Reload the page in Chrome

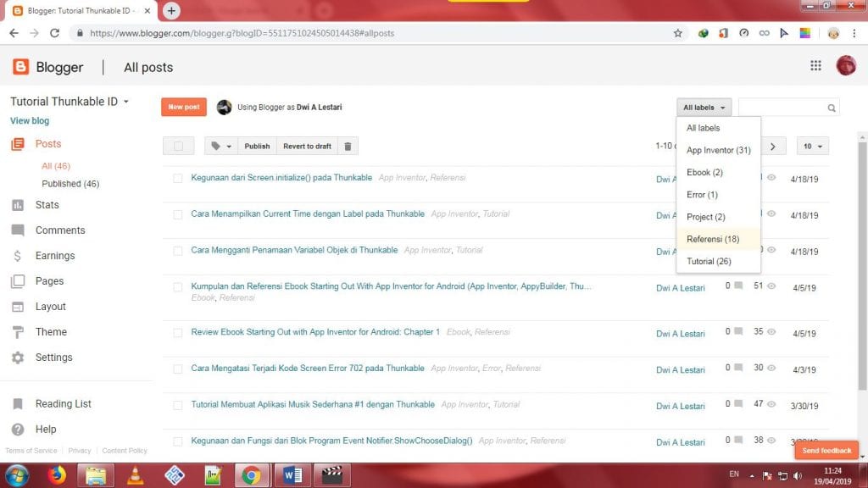pyautogui.click(x=54, y=33)
